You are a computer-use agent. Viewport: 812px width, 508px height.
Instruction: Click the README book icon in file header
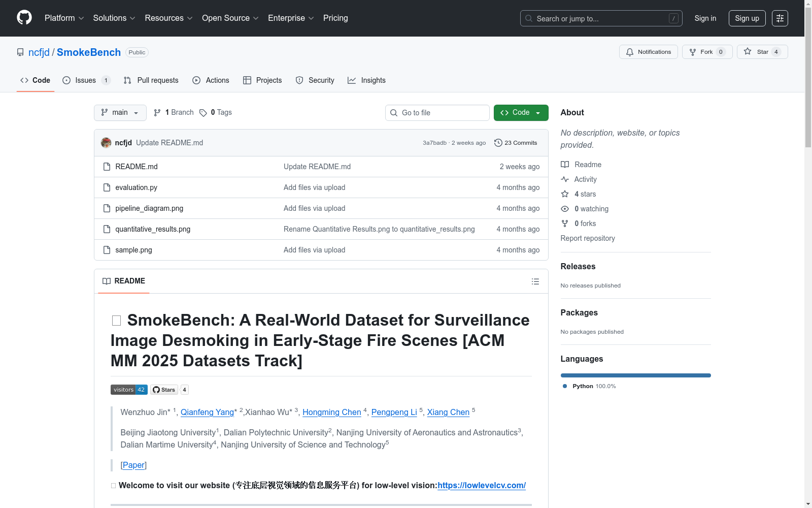107,281
